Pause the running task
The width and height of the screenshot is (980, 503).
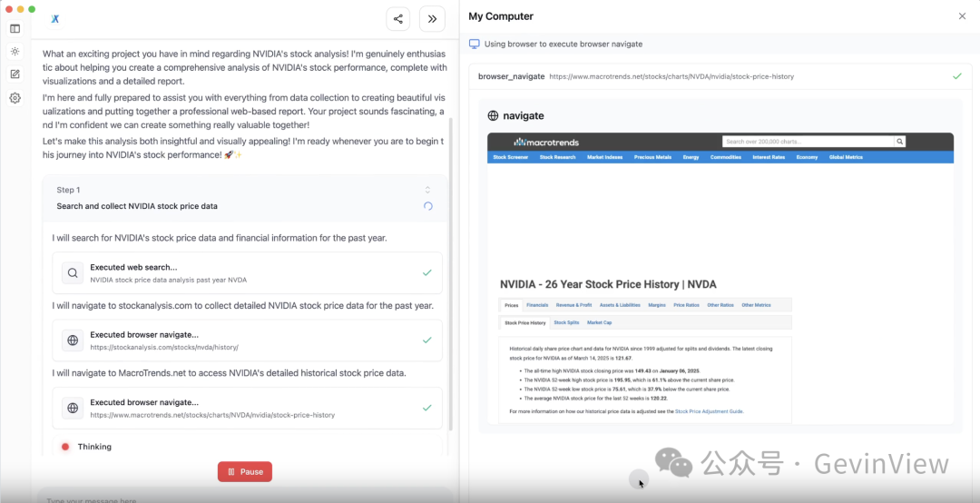pyautogui.click(x=245, y=472)
